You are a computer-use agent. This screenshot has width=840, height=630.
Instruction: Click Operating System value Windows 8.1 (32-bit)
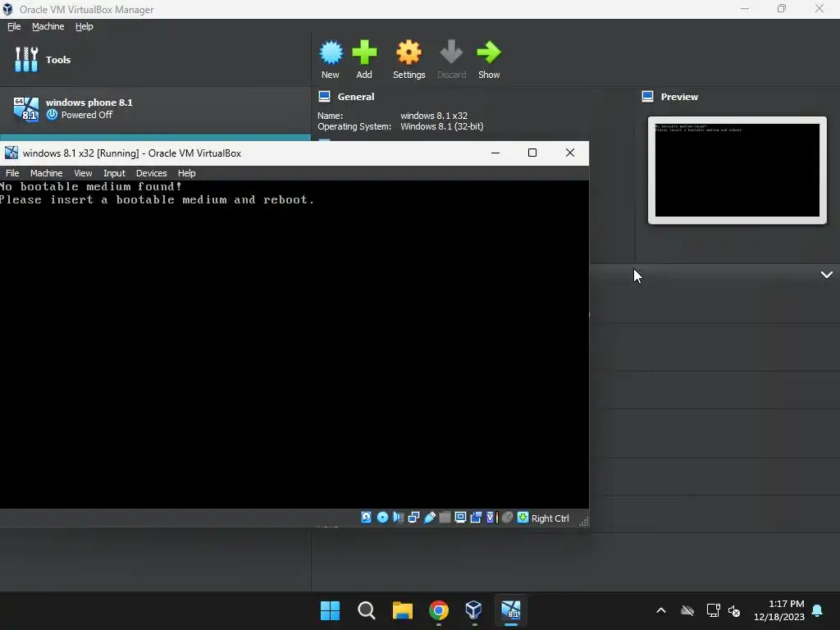(x=442, y=126)
